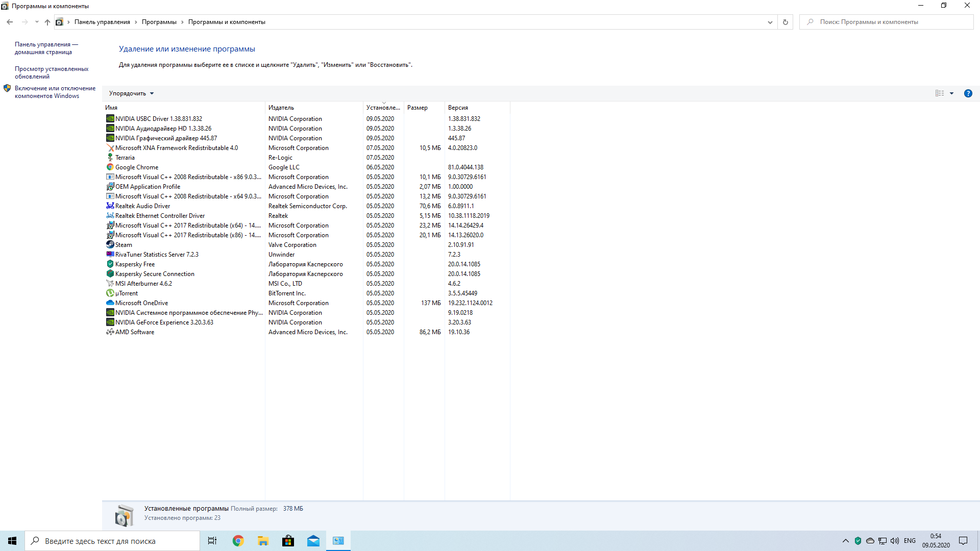Select Microsoft Visual C++ 2017 Redistributable (x64) row
Screen dimensions: 980x551
coord(306,225)
